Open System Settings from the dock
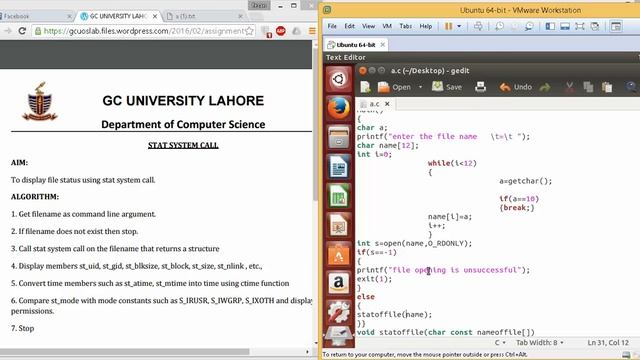This screenshot has width=640, height=360. (338, 313)
